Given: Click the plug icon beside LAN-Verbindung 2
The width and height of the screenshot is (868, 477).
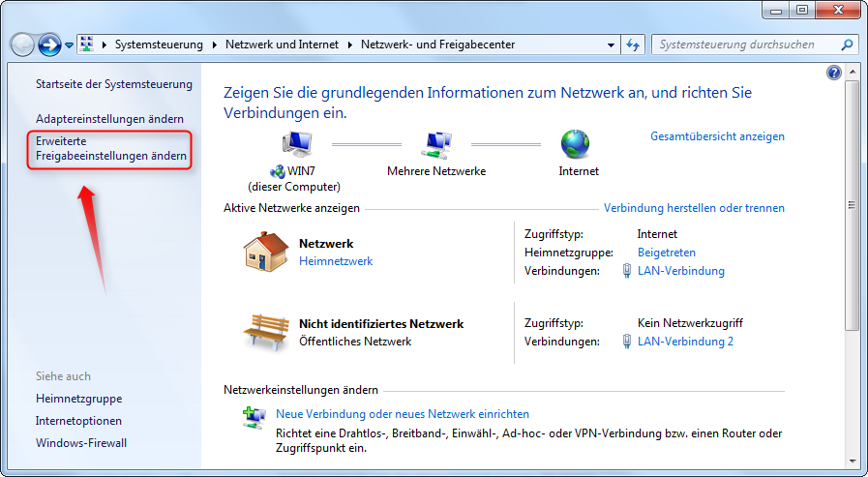Looking at the screenshot, I should tap(627, 342).
